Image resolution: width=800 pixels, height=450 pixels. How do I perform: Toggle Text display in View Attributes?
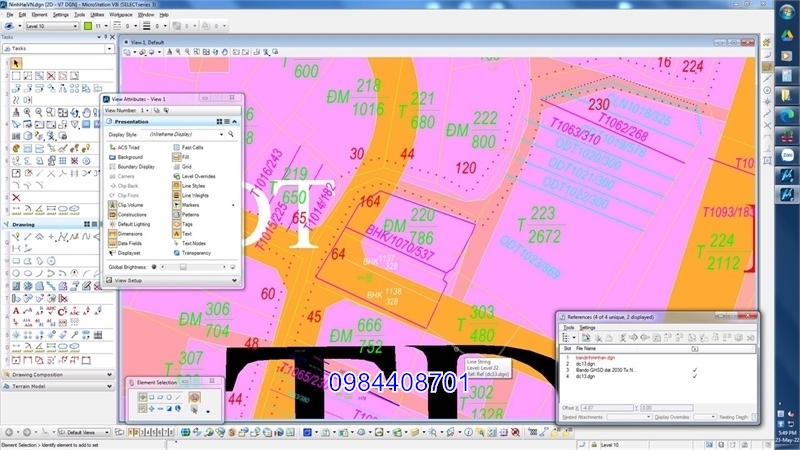pos(175,233)
